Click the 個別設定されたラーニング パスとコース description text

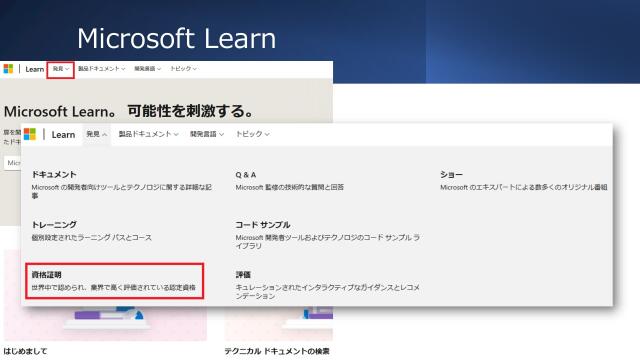(91, 237)
